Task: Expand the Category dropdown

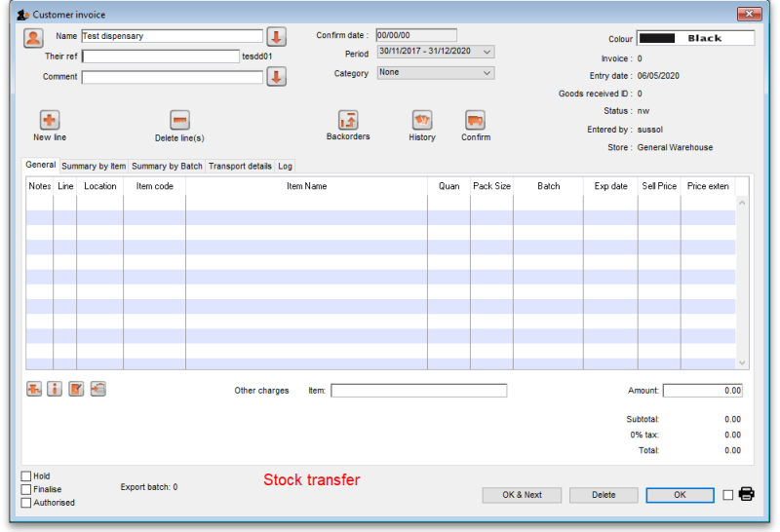Action: tap(435, 72)
